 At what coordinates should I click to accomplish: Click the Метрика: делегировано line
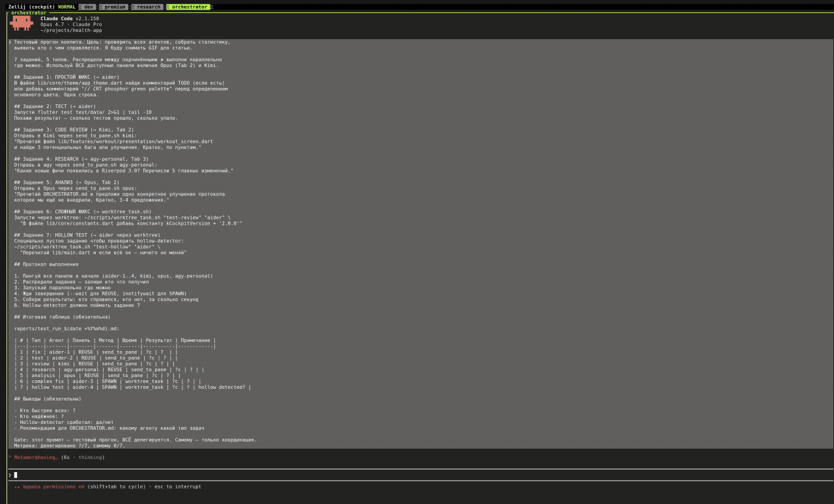70,446
